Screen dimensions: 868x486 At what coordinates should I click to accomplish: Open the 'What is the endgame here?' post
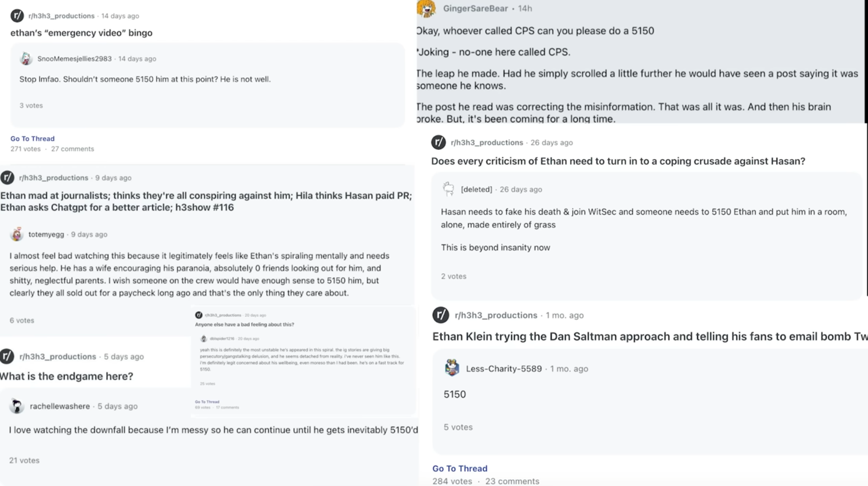(x=67, y=376)
